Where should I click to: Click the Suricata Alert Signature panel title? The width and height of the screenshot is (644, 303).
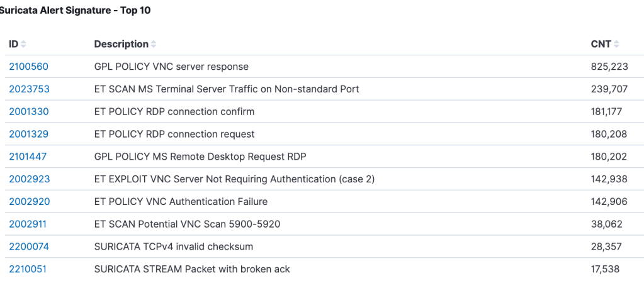75,11
